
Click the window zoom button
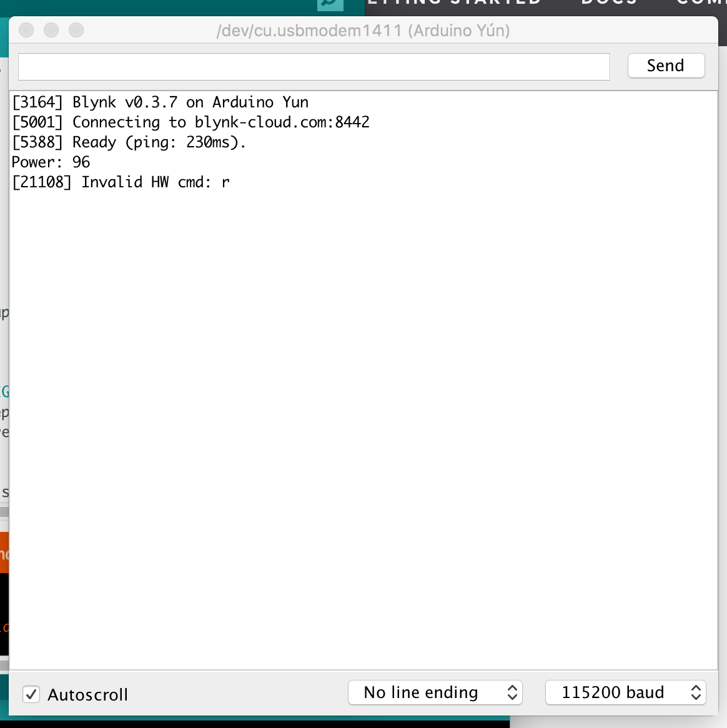[76, 30]
